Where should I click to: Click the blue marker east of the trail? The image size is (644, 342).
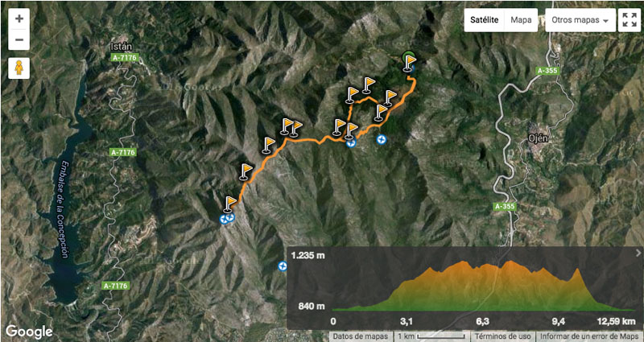click(x=381, y=140)
